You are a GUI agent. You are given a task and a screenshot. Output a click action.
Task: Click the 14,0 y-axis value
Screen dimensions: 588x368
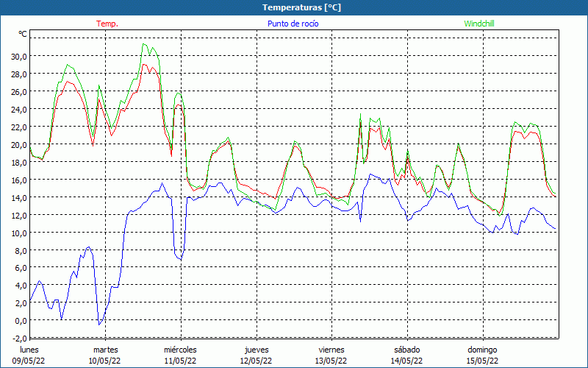[x=19, y=197]
